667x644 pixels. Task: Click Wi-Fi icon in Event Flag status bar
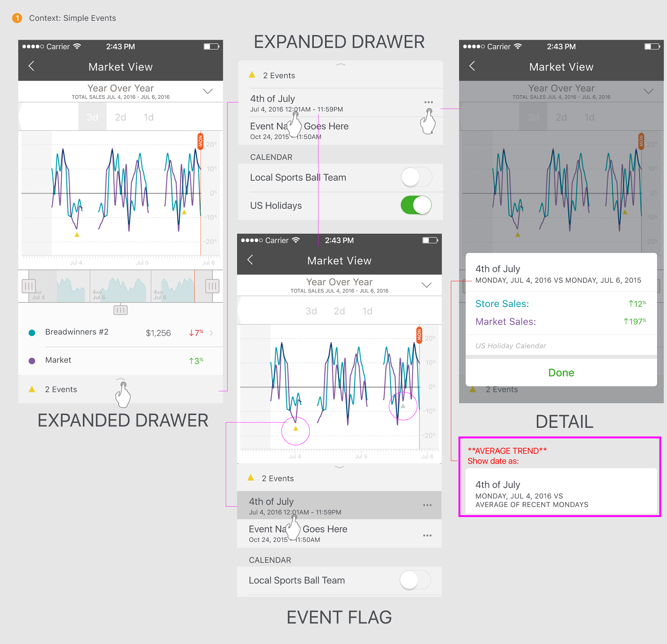[296, 240]
